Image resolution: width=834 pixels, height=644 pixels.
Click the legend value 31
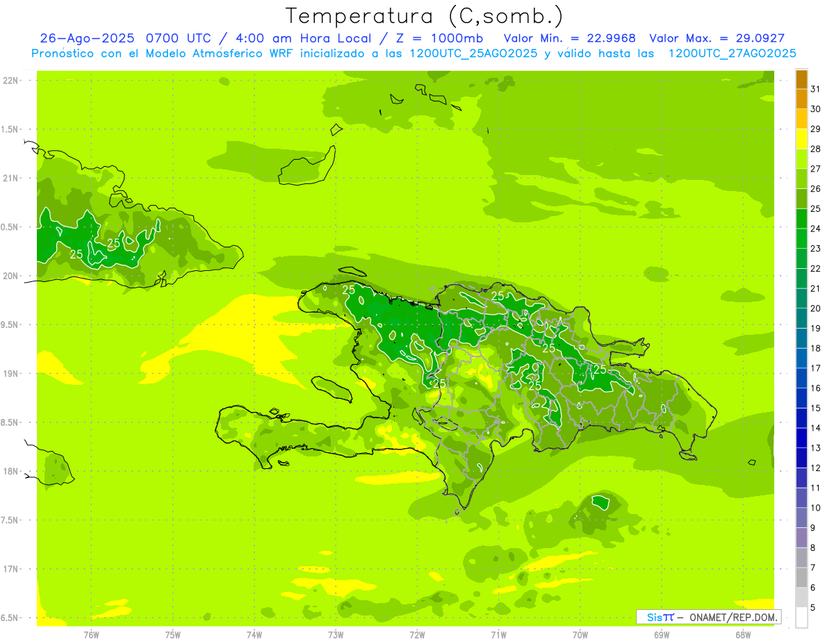point(816,89)
